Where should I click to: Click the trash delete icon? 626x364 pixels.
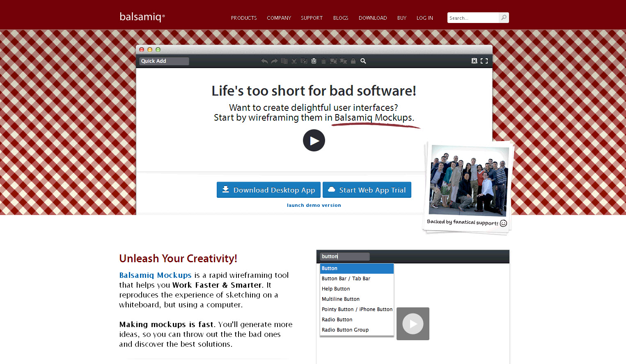point(323,61)
